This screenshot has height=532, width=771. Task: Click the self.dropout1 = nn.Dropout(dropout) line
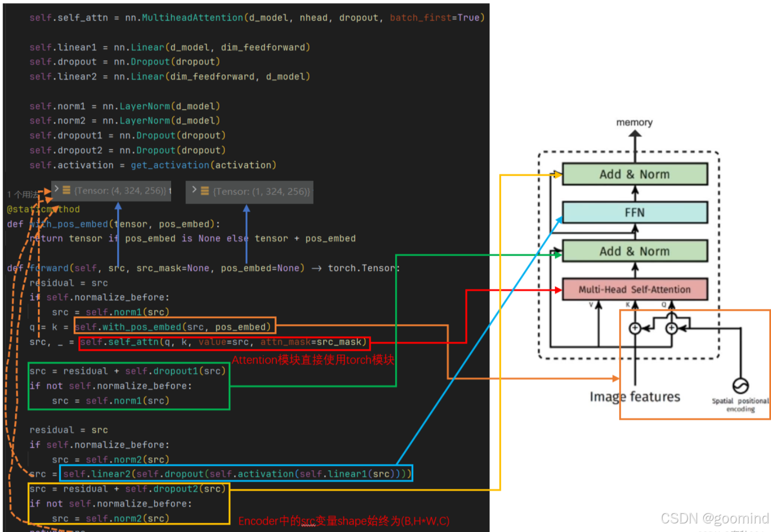click(127, 135)
